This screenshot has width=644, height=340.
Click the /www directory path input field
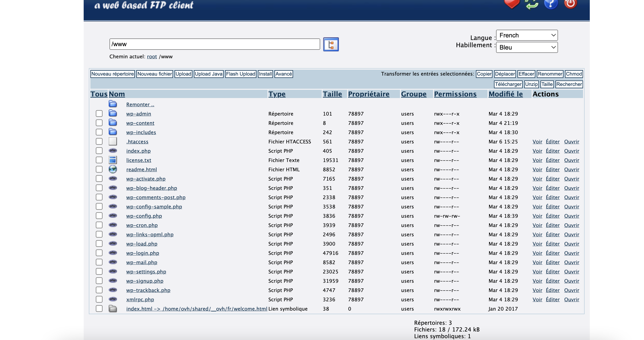point(214,44)
